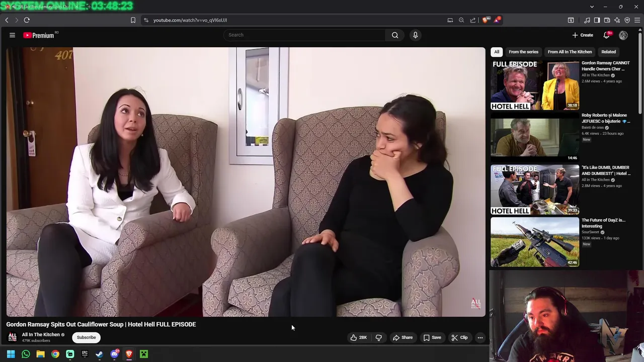Open Steam from the taskbar

(x=99, y=354)
